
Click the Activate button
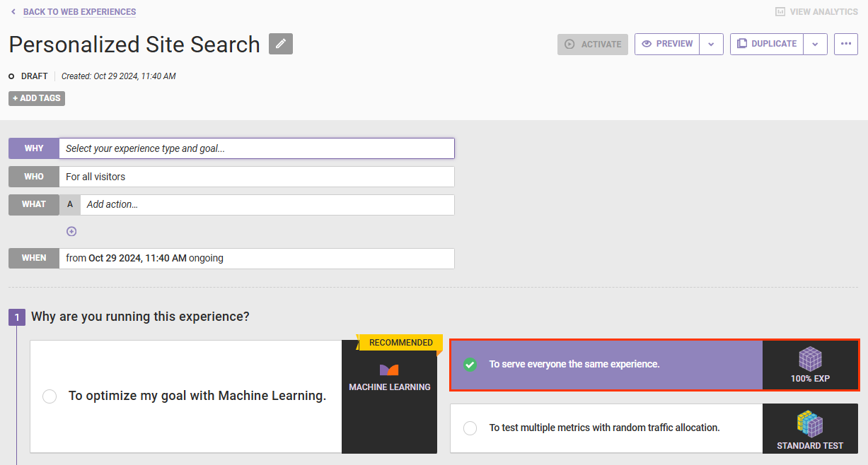tap(593, 45)
